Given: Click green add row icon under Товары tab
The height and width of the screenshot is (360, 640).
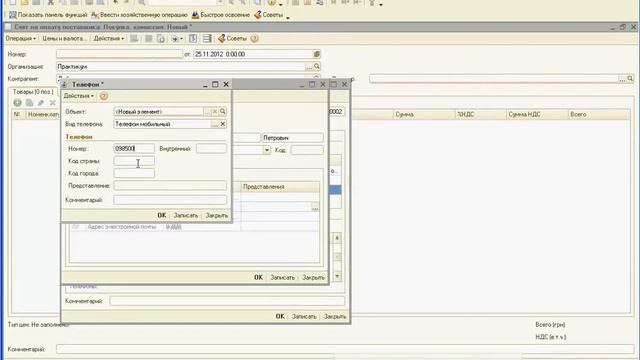Looking at the screenshot, I should point(17,103).
